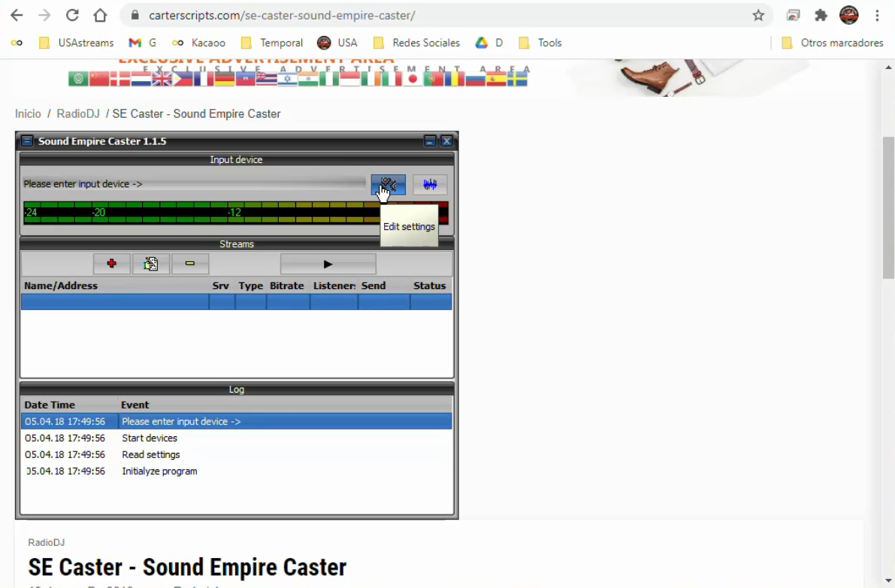This screenshot has width=895, height=588.
Task: Click the scrollbar down arrow
Action: pos(888,580)
